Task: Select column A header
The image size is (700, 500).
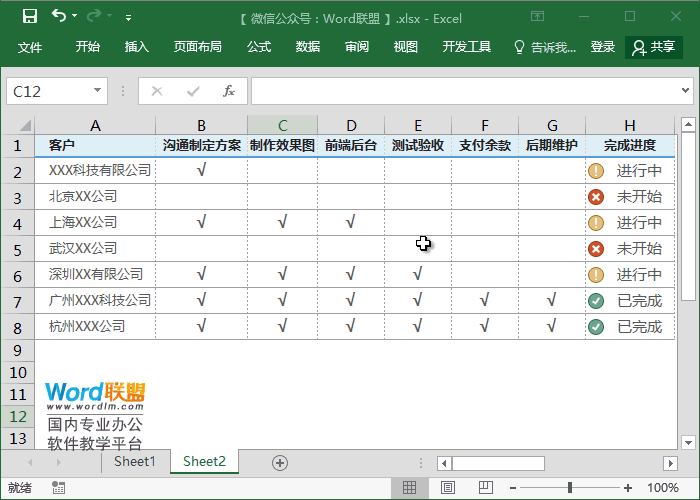Action: click(x=95, y=125)
